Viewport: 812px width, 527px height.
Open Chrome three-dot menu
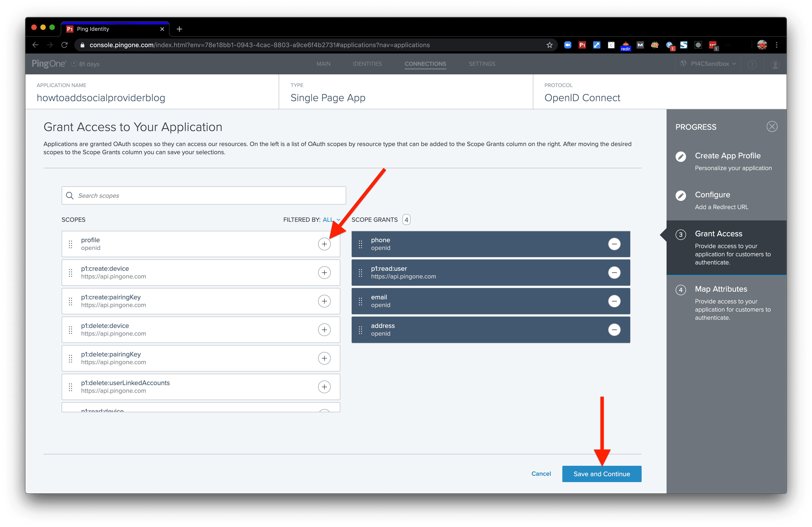[776, 45]
